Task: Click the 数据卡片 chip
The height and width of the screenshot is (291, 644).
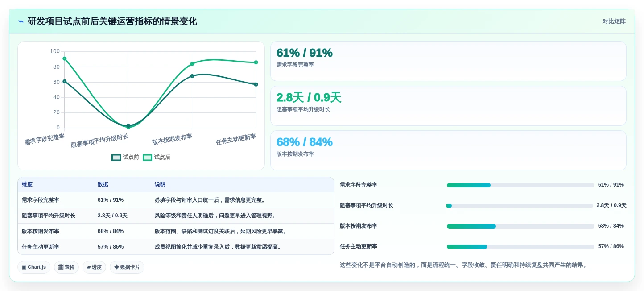Action: (x=127, y=267)
